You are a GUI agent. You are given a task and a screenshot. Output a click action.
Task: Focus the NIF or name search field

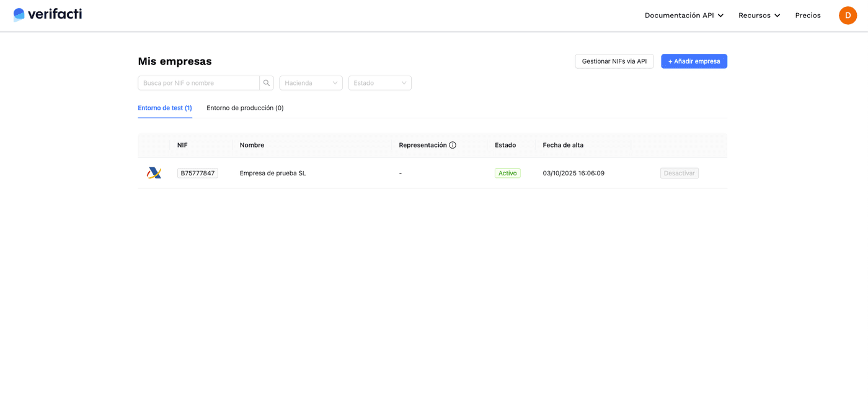pyautogui.click(x=198, y=83)
